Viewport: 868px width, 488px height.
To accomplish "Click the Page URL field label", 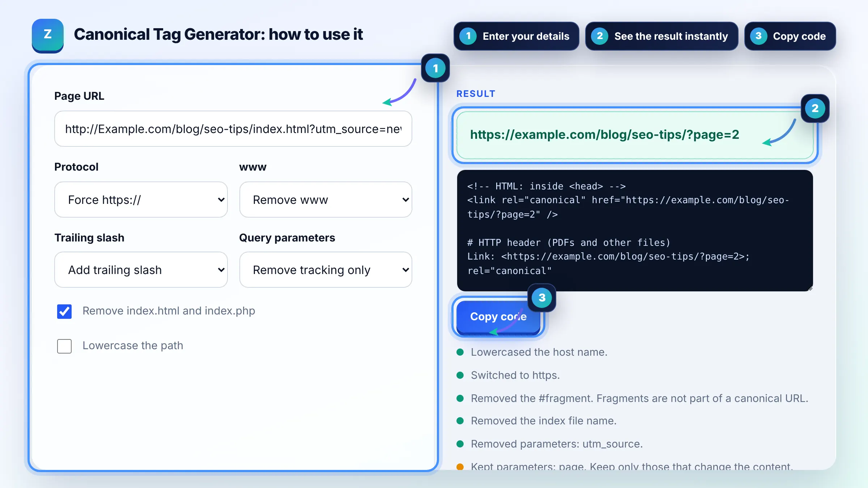I will (79, 96).
